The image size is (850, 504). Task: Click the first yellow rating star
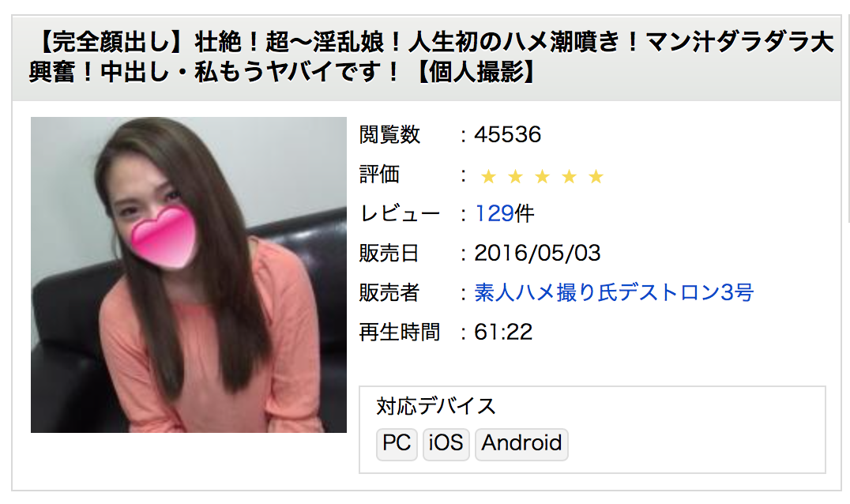coord(488,176)
